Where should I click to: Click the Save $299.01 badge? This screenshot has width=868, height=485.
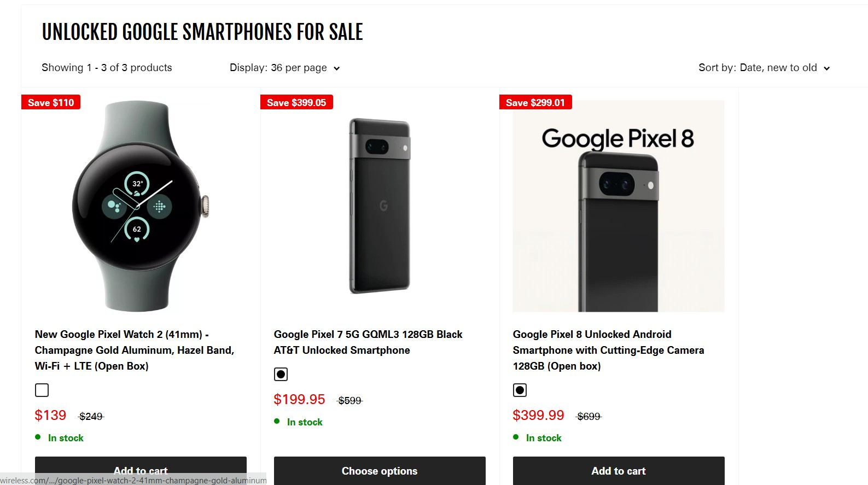[x=535, y=102]
